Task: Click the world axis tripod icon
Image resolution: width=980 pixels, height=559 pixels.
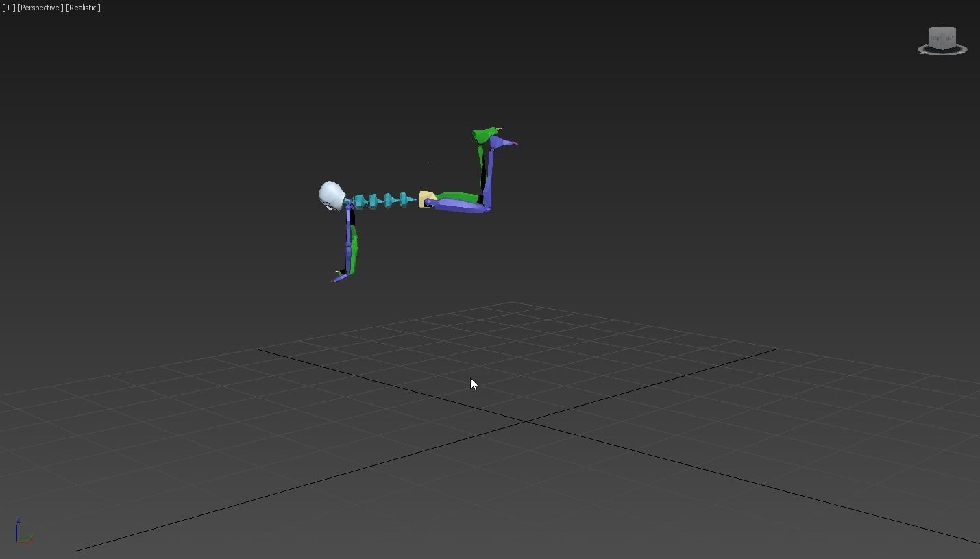Action: point(23,532)
